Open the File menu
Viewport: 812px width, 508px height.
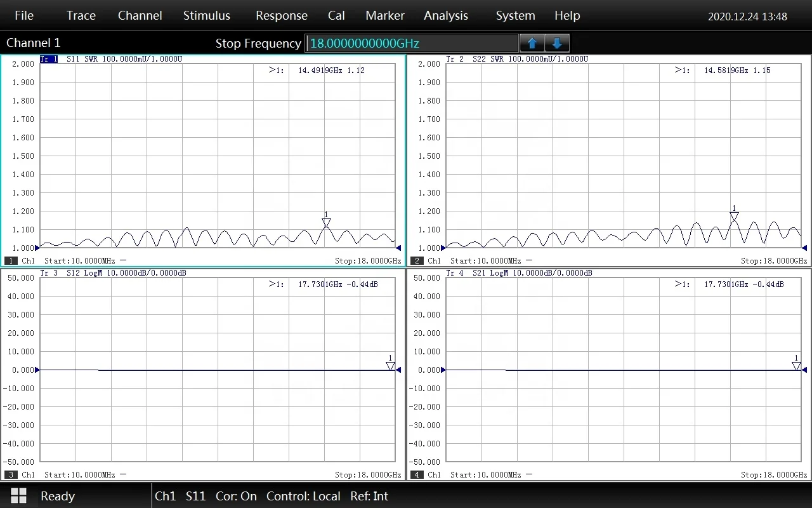[x=24, y=15]
